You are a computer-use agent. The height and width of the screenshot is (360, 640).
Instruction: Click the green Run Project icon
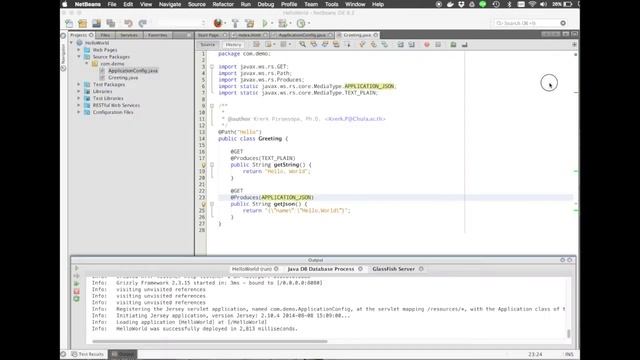265,23
